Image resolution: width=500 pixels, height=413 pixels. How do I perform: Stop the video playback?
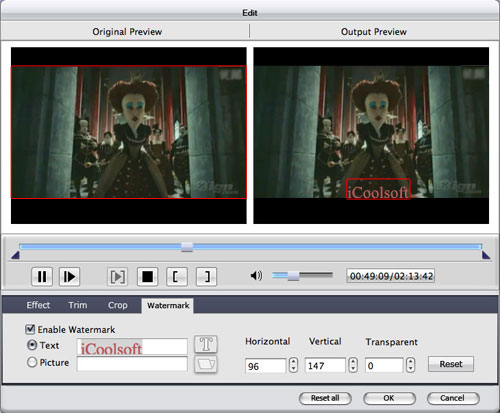[147, 277]
